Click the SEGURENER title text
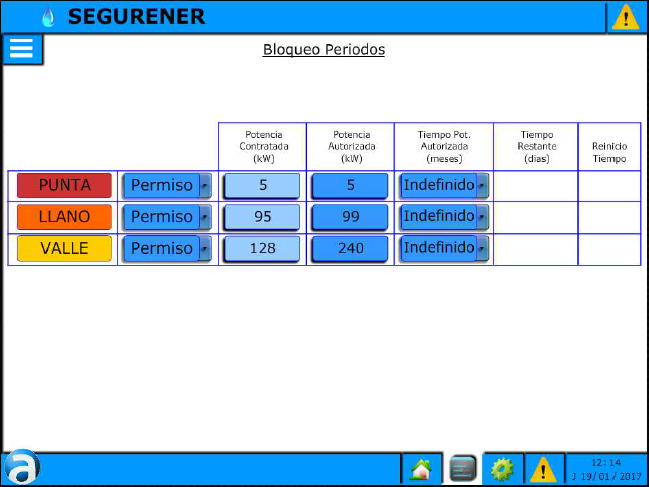Viewport: 649px width, 487px height. 136,17
